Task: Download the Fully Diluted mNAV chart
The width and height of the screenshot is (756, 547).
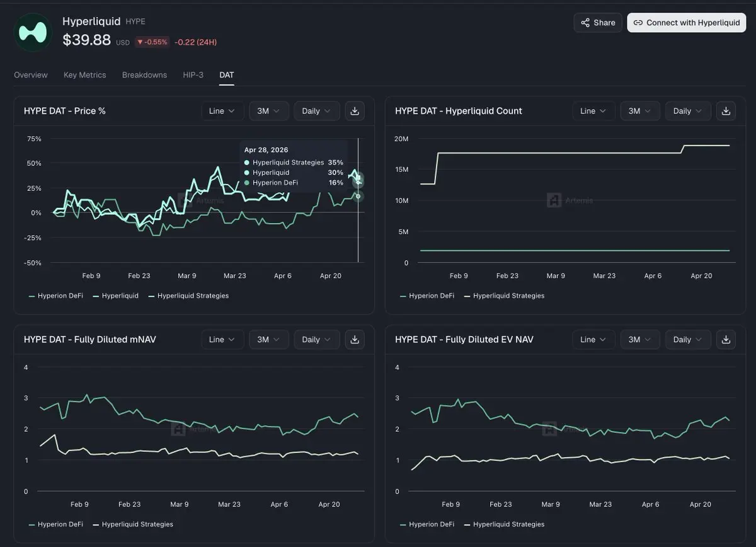Action: tap(355, 340)
